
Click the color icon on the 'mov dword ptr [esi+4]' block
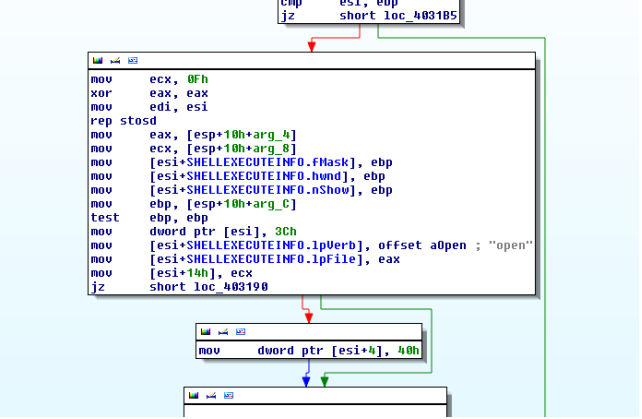click(x=206, y=332)
